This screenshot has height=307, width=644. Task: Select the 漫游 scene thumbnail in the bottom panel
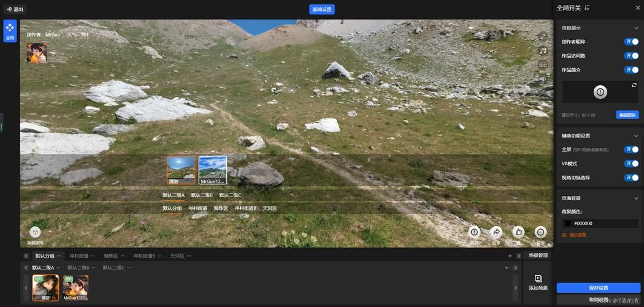[45, 288]
